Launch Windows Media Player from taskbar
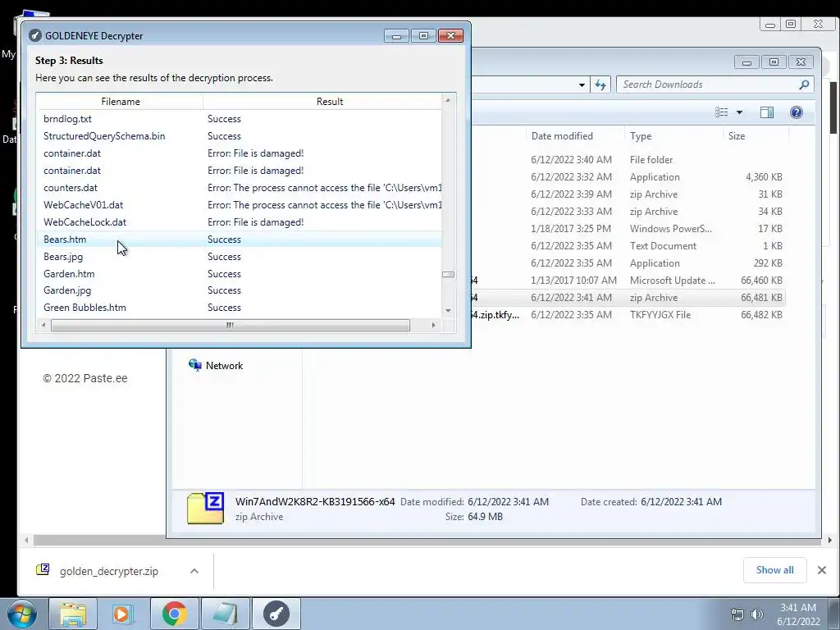 point(123,614)
